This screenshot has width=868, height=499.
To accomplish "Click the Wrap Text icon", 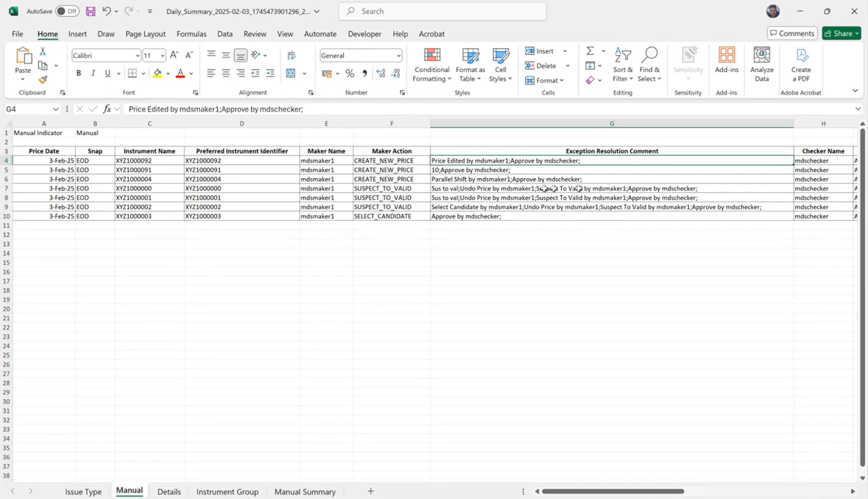I will (291, 55).
